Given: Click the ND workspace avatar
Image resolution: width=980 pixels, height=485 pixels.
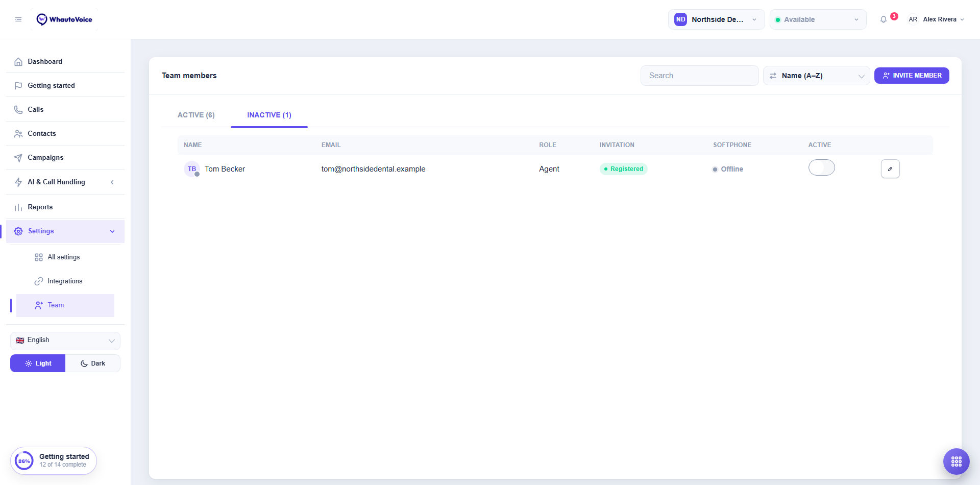Looking at the screenshot, I should pyautogui.click(x=680, y=19).
